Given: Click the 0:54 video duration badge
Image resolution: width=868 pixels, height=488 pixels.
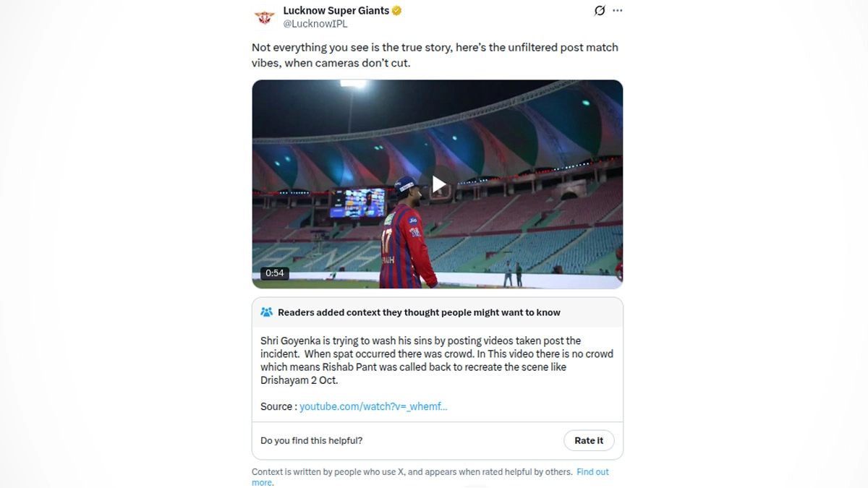Looking at the screenshot, I should 274,273.
